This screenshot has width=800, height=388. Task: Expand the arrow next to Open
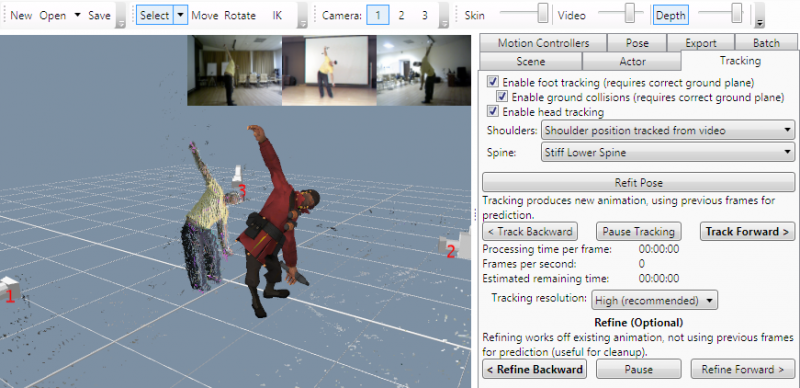[77, 15]
